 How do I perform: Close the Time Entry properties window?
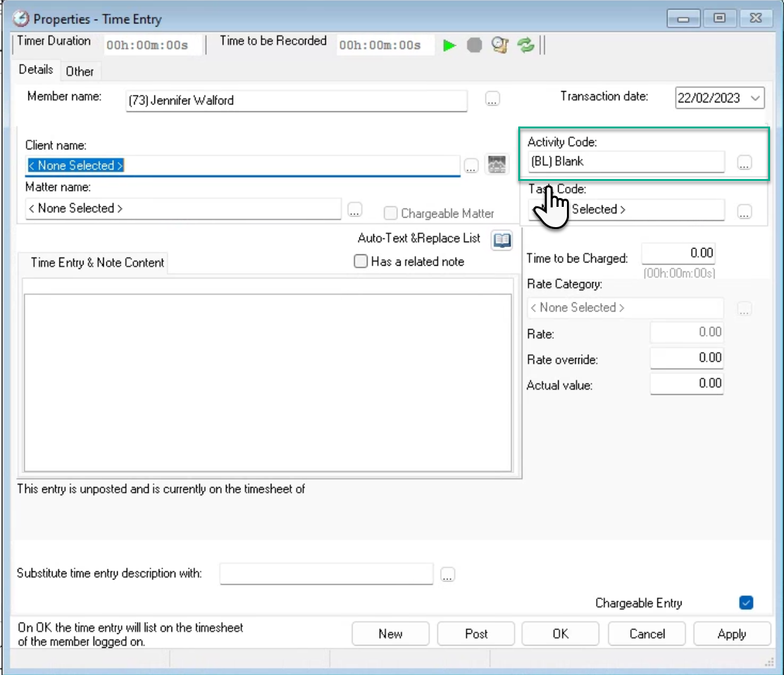click(x=756, y=18)
